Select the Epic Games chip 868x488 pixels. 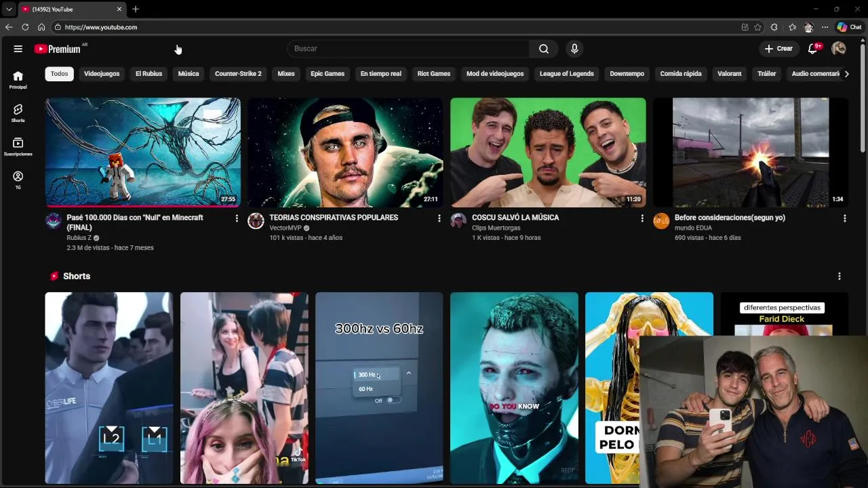pos(328,74)
